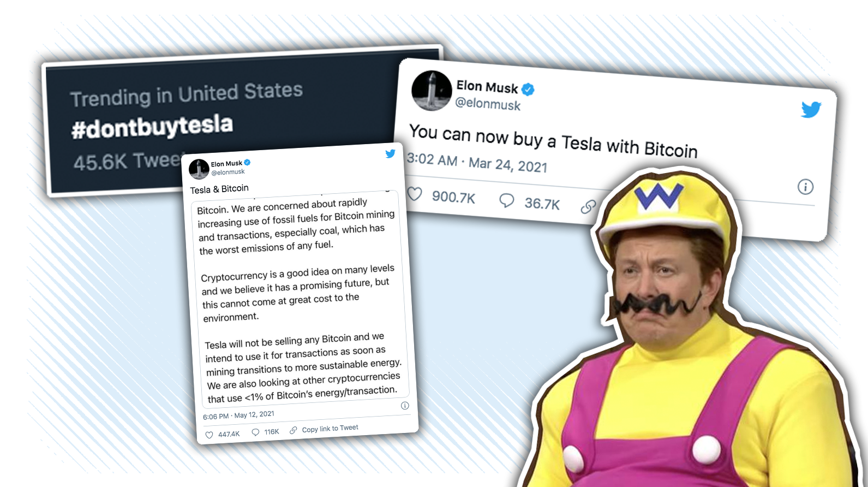Click Twitter bird on the Tesla & Bitcoin tweet
Image resolution: width=868 pixels, height=487 pixels.
(x=390, y=154)
